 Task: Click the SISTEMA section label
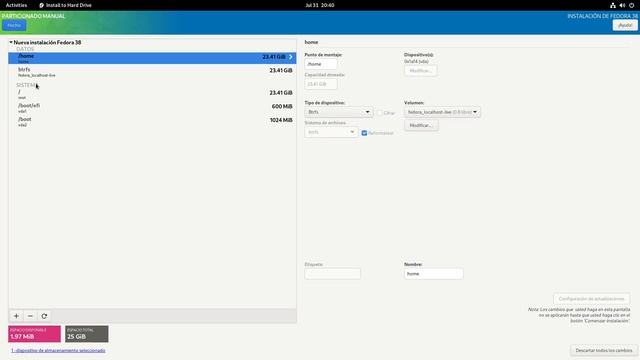[27, 85]
